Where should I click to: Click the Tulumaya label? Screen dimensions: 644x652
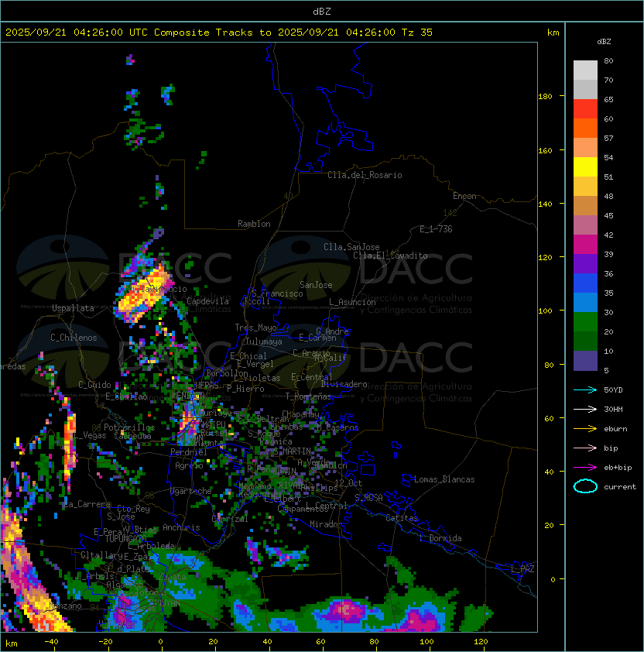[264, 341]
